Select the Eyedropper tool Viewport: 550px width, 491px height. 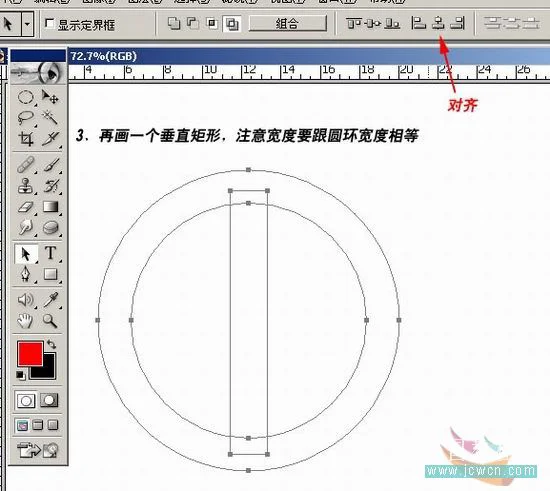point(51,300)
